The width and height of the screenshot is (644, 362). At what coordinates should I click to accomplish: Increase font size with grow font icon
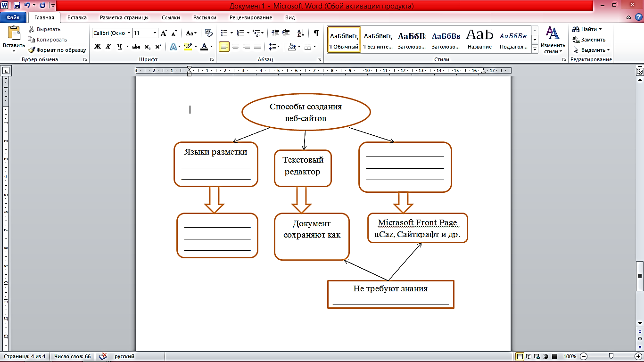[164, 33]
